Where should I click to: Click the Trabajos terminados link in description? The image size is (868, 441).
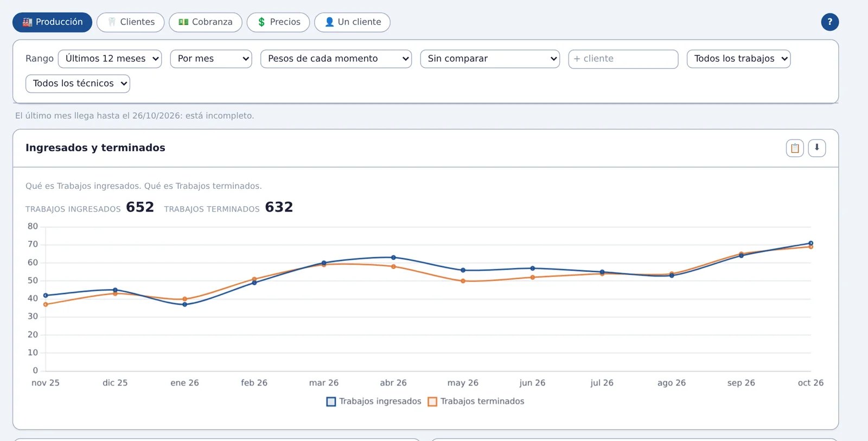[218, 186]
